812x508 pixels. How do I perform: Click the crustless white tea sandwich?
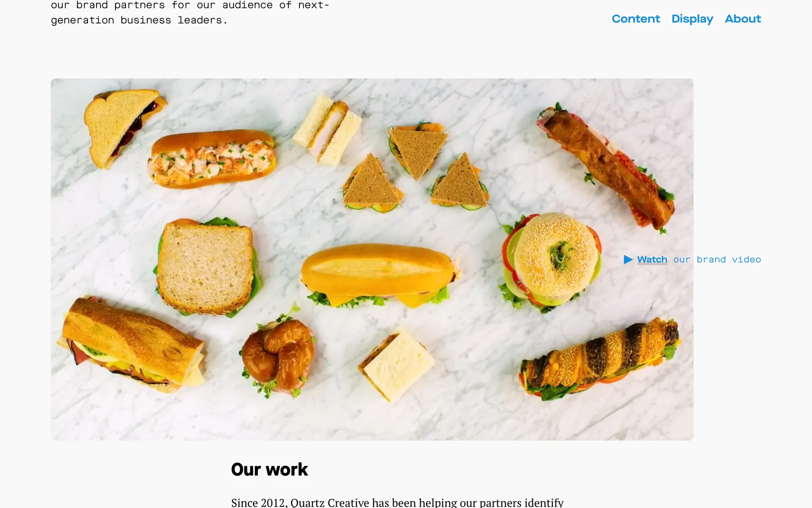(x=396, y=364)
